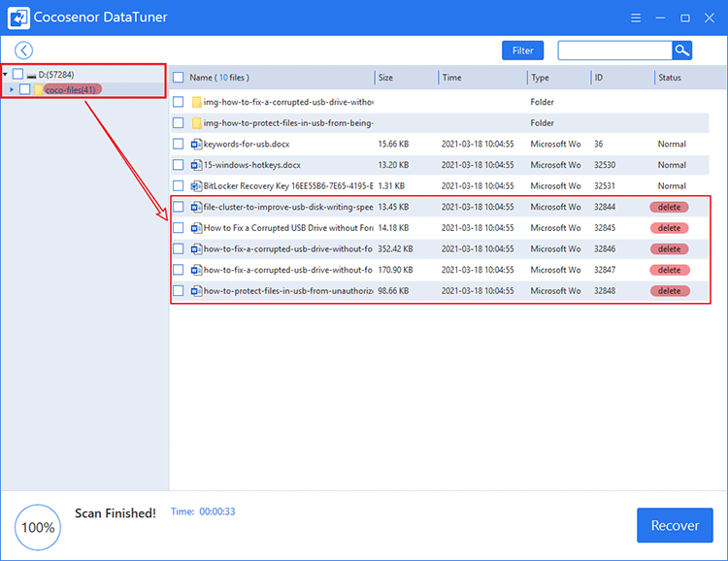The width and height of the screenshot is (728, 561).
Task: Click delete badge for ID 32847
Action: pos(669,270)
